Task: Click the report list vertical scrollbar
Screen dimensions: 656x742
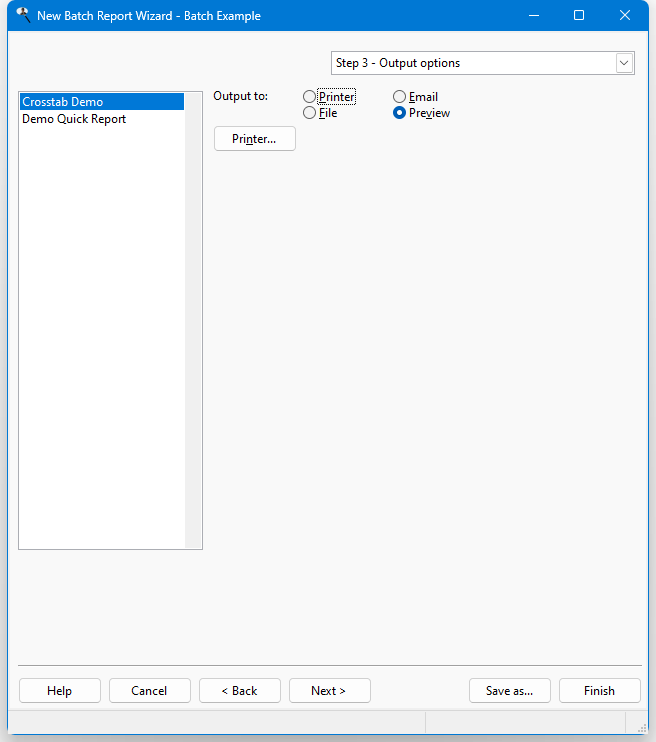Action: coord(193,320)
